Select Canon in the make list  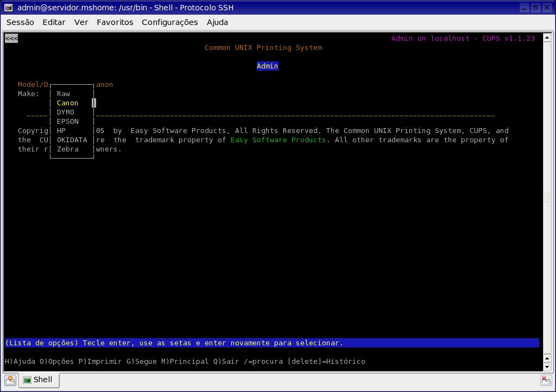[x=67, y=103]
